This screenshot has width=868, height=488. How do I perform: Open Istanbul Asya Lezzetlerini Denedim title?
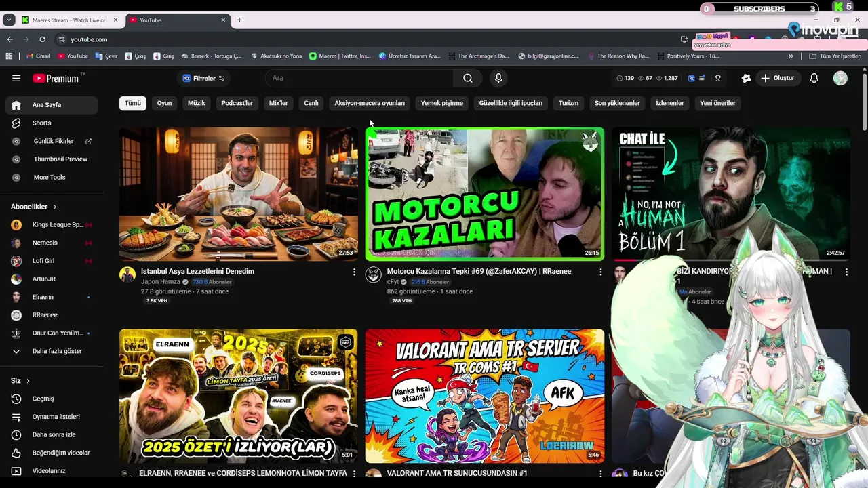click(x=197, y=271)
